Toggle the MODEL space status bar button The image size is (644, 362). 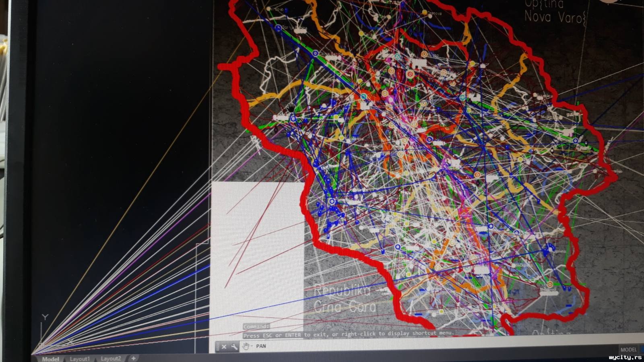click(x=628, y=350)
